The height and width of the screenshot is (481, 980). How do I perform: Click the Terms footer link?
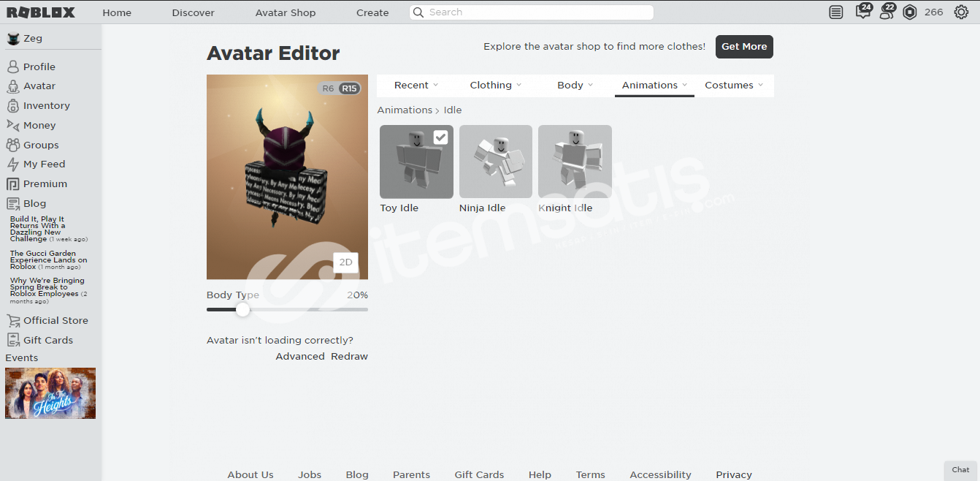click(590, 474)
